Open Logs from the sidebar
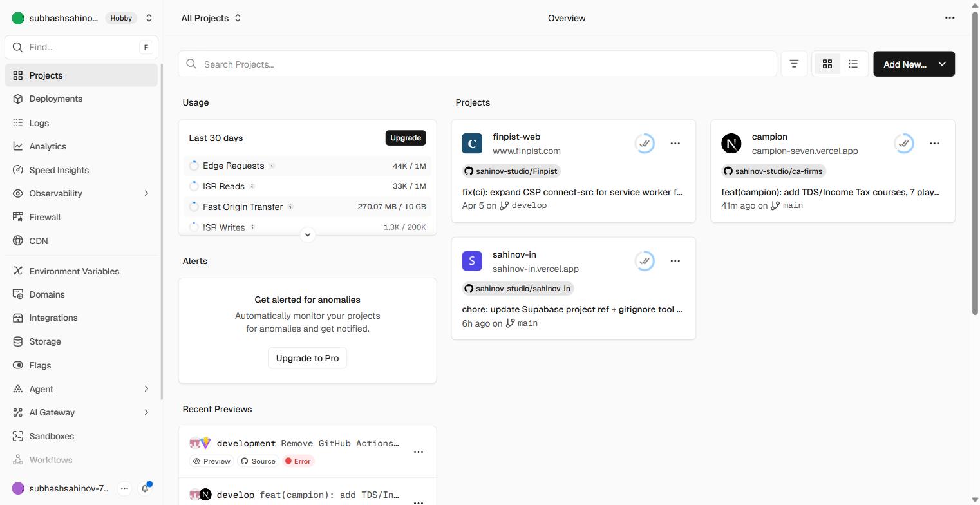Screen dimensions: 980x505 tap(81, 123)
